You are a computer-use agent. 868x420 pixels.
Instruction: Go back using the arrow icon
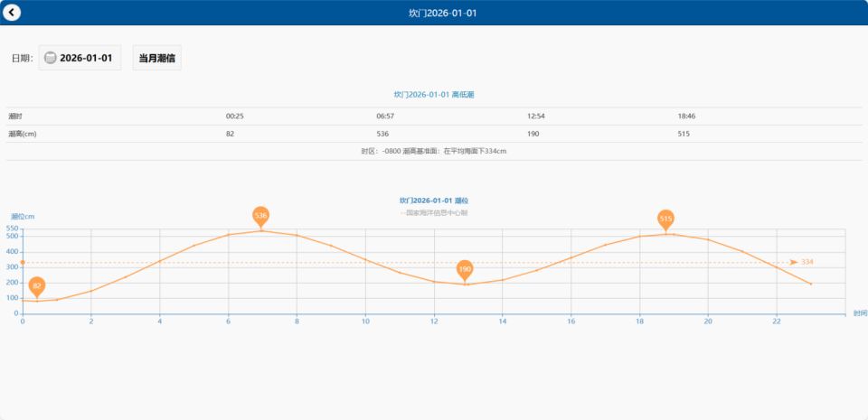pos(12,12)
